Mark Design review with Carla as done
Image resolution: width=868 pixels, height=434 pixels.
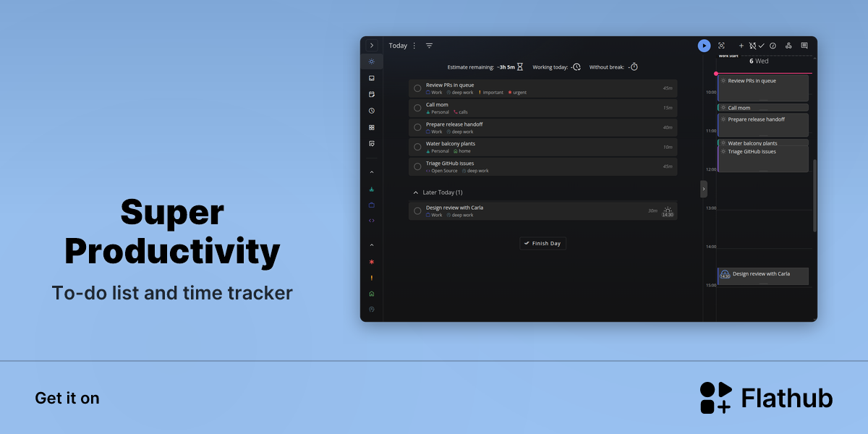[x=417, y=210]
